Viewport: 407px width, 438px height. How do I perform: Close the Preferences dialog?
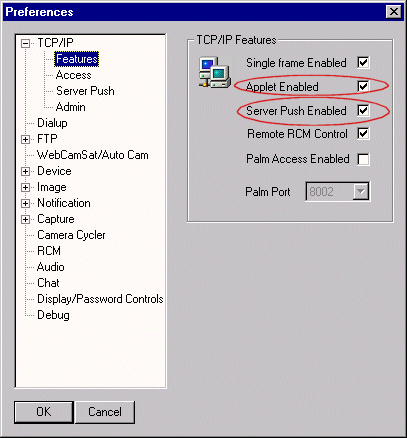(394, 12)
